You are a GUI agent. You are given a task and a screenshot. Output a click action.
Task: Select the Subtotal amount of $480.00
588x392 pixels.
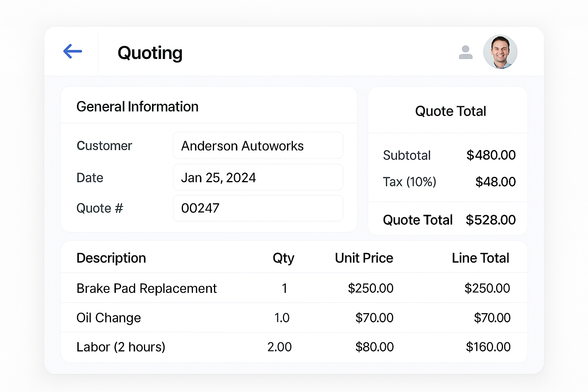click(x=491, y=155)
